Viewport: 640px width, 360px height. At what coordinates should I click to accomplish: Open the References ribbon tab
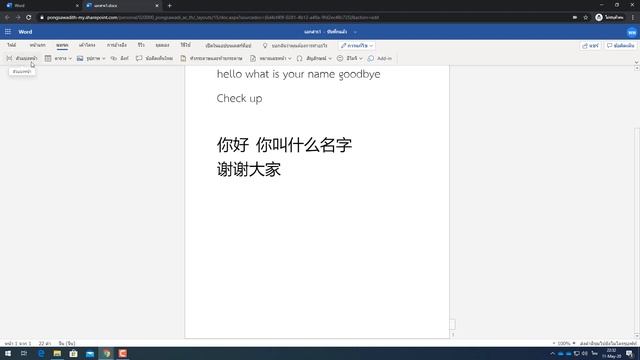click(117, 45)
